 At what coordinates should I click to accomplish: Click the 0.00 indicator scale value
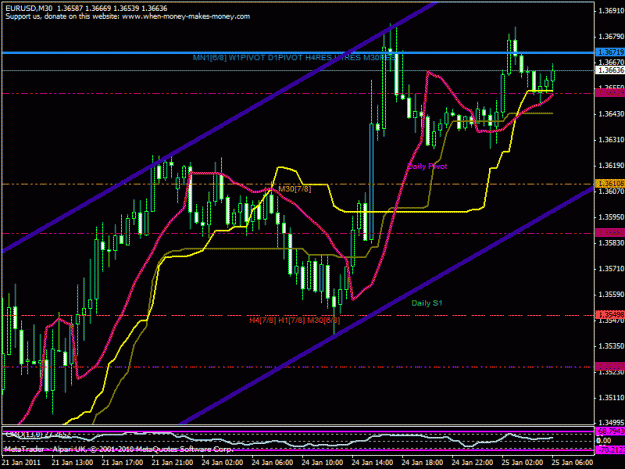coord(603,440)
